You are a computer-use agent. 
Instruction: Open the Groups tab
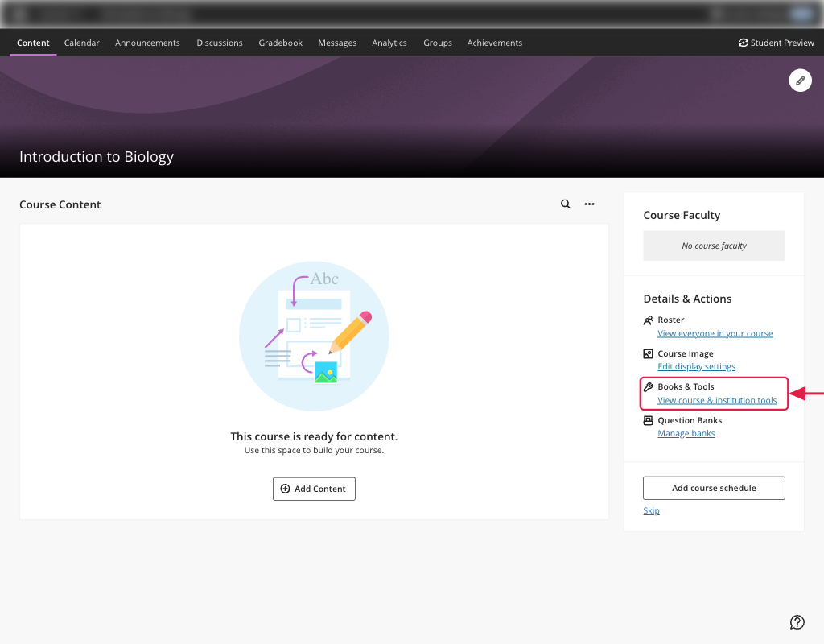[437, 43]
